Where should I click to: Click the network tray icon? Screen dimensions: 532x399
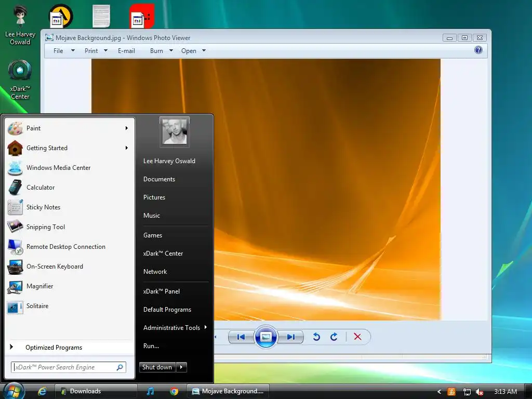click(467, 392)
